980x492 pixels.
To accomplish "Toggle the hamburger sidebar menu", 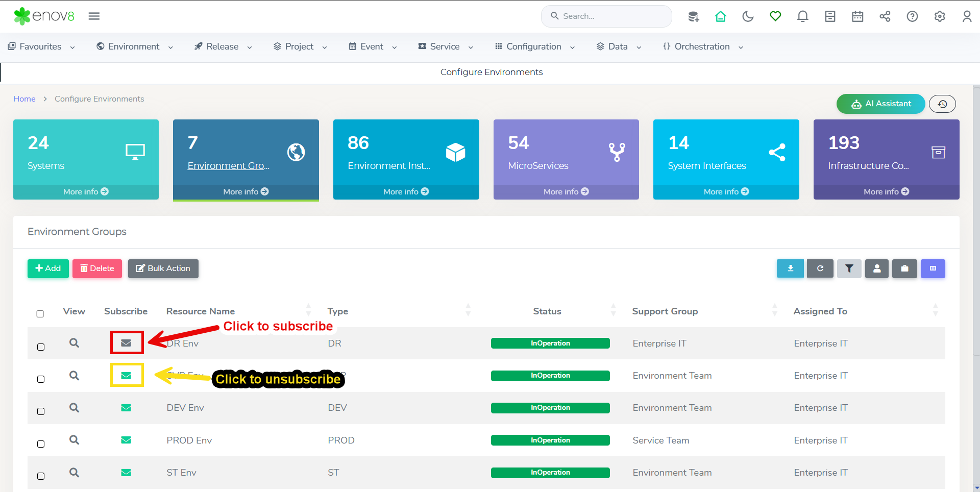I will coord(94,16).
